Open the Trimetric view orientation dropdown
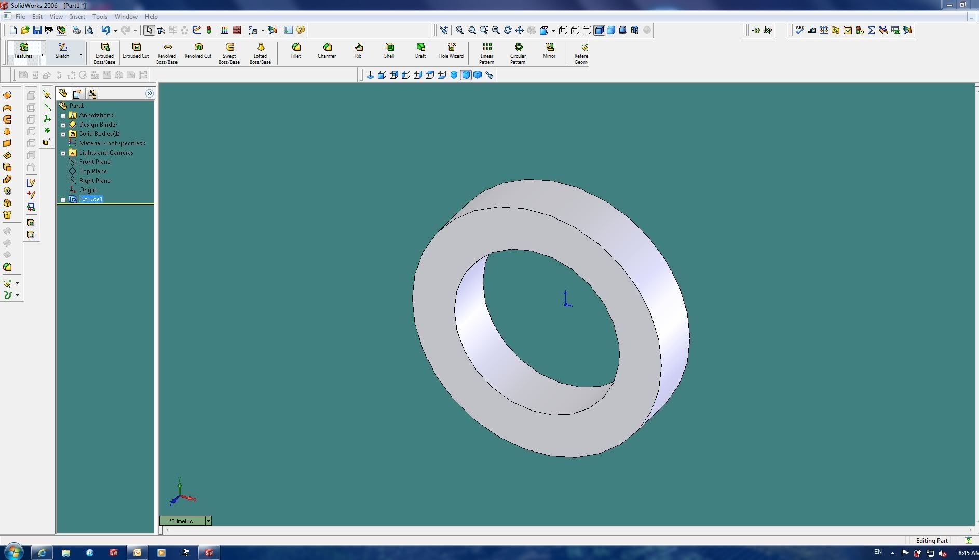This screenshot has height=560, width=979. pyautogui.click(x=208, y=521)
